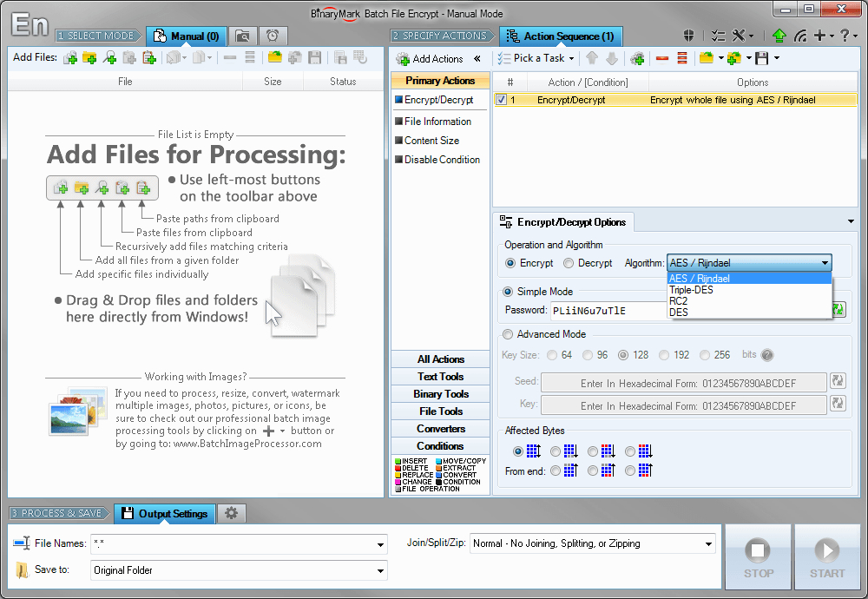Open the Output Settings tab
This screenshot has height=599, width=868.
point(164,513)
